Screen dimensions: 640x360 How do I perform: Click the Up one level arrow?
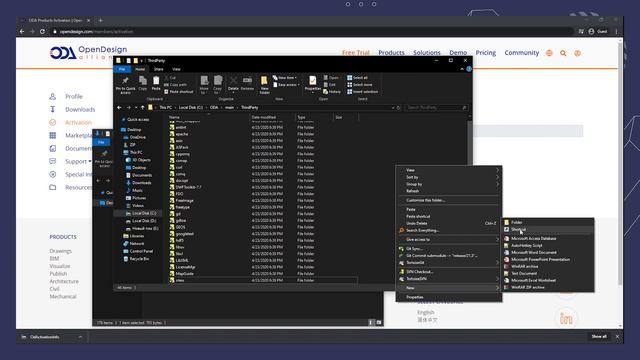(x=142, y=107)
